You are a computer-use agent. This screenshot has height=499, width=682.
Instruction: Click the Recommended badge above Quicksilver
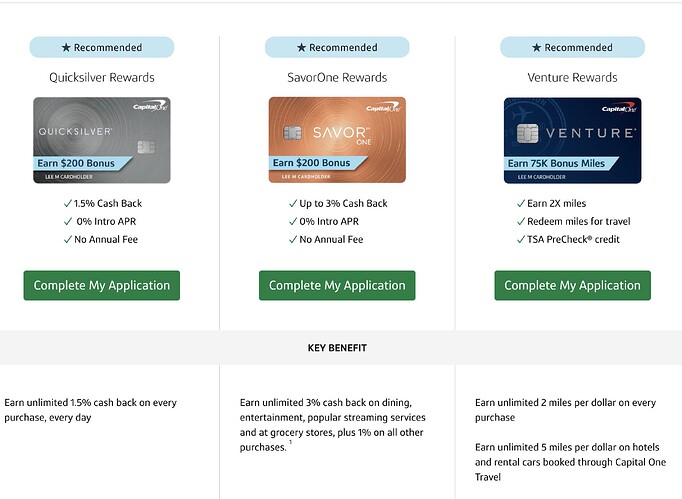coord(102,47)
